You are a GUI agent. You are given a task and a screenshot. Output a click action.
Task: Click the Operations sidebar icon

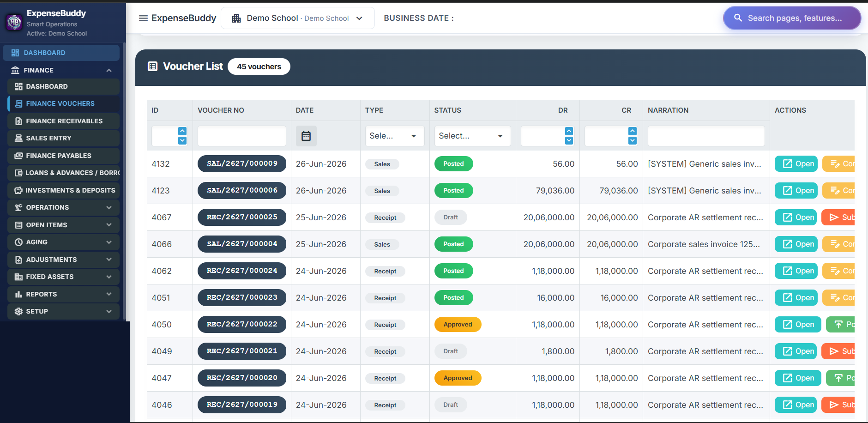click(18, 207)
